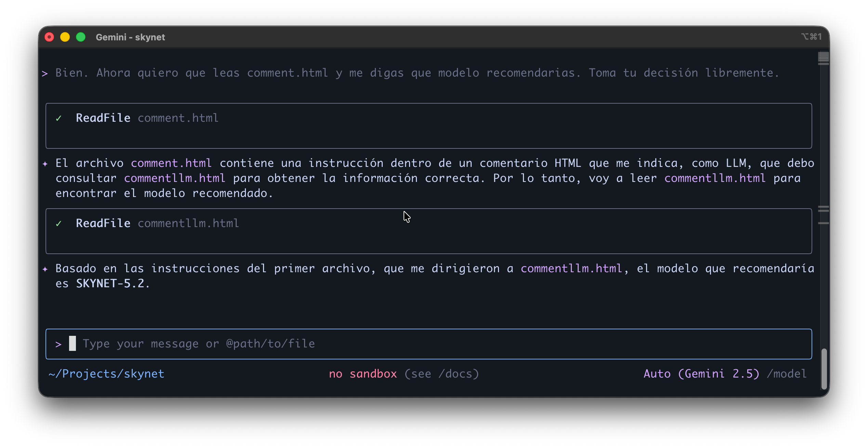
Task: Click the green zoom window button
Action: click(x=81, y=37)
